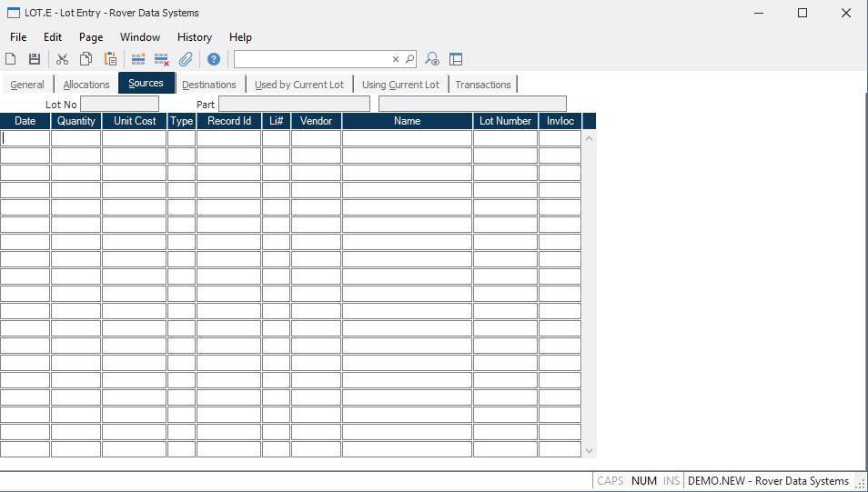Select the Transactions tab

click(x=482, y=85)
